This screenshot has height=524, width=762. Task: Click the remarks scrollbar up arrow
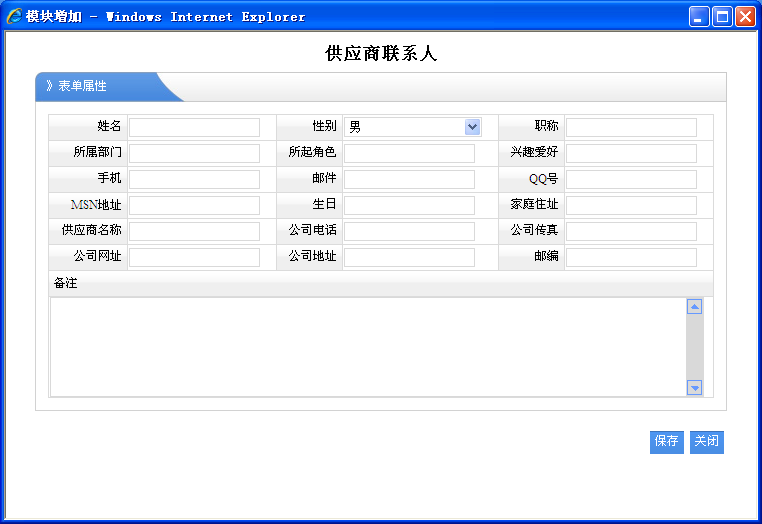pos(694,307)
